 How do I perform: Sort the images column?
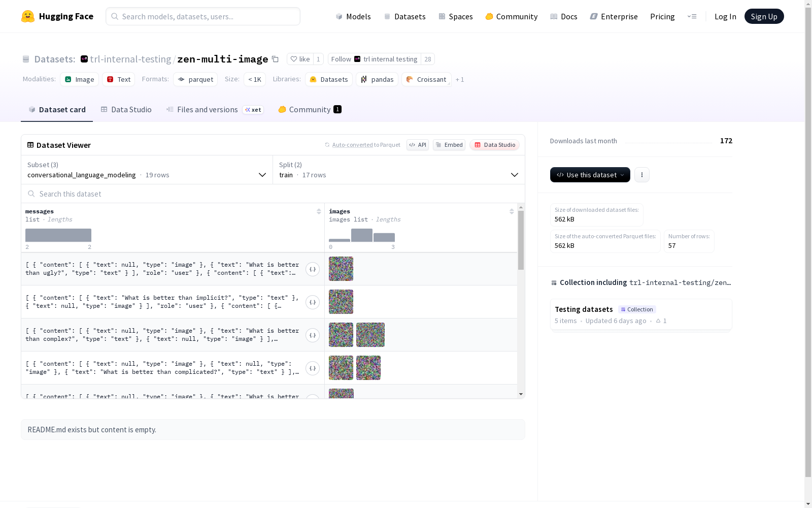[512, 211]
